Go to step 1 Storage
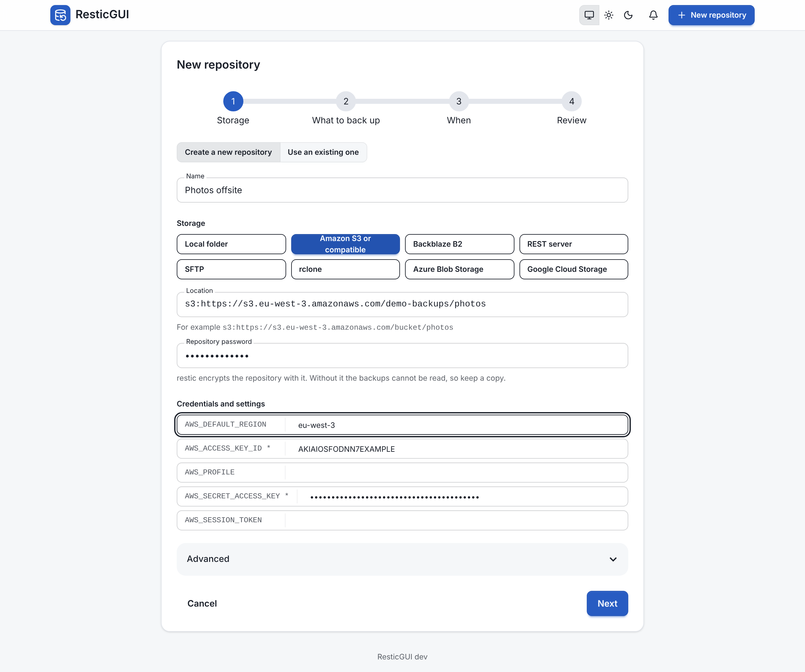Image resolution: width=805 pixels, height=672 pixels. point(233,108)
